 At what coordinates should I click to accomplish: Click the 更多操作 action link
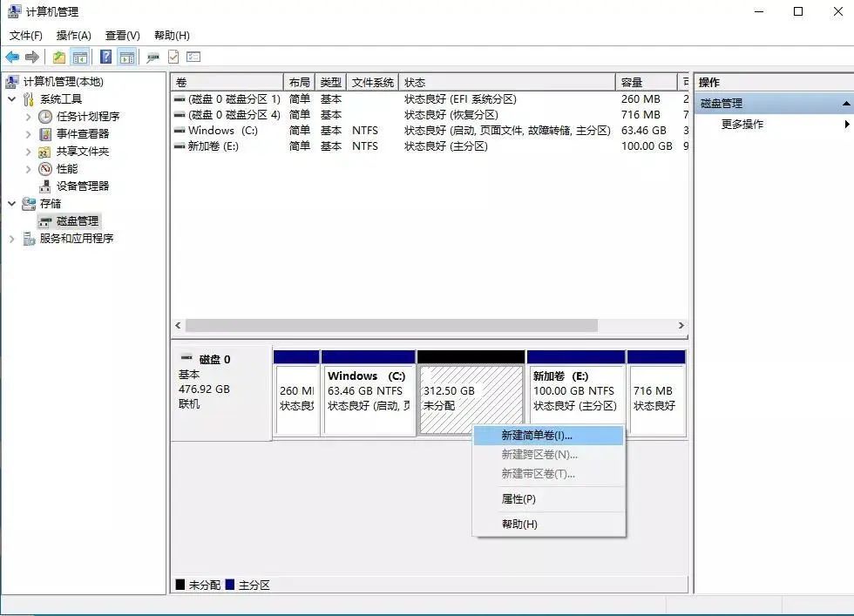click(x=742, y=125)
